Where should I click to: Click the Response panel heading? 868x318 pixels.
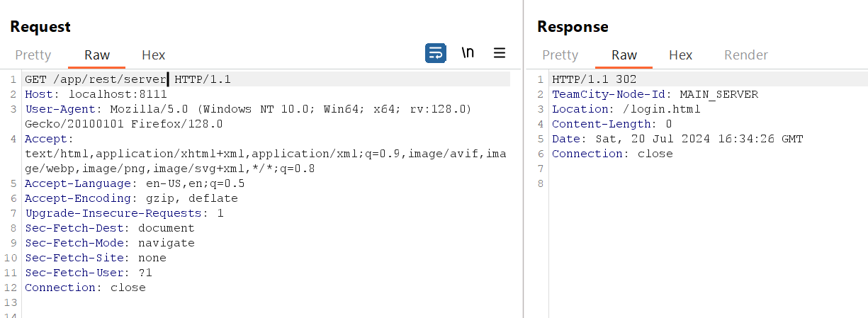point(573,27)
